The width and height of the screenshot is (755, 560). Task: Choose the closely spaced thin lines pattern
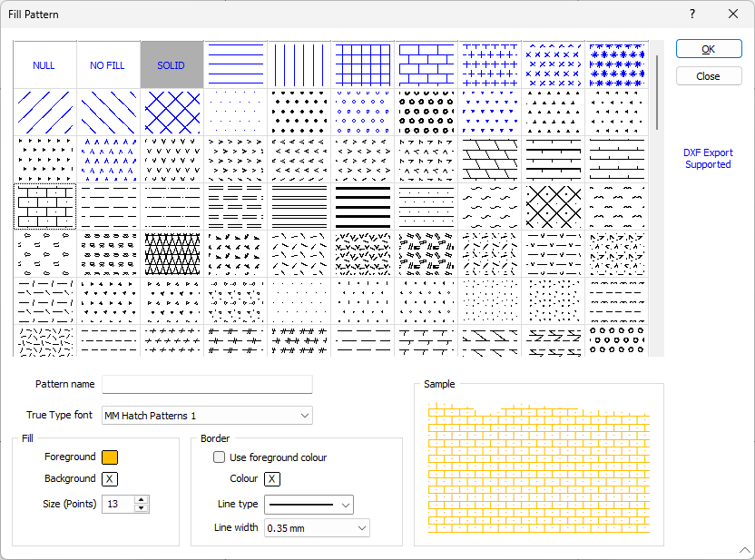(299, 207)
